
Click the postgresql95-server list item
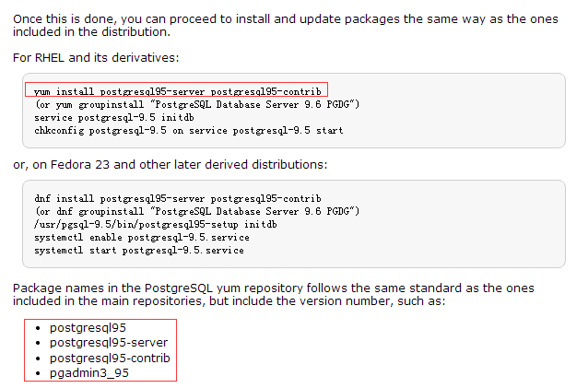110,343
